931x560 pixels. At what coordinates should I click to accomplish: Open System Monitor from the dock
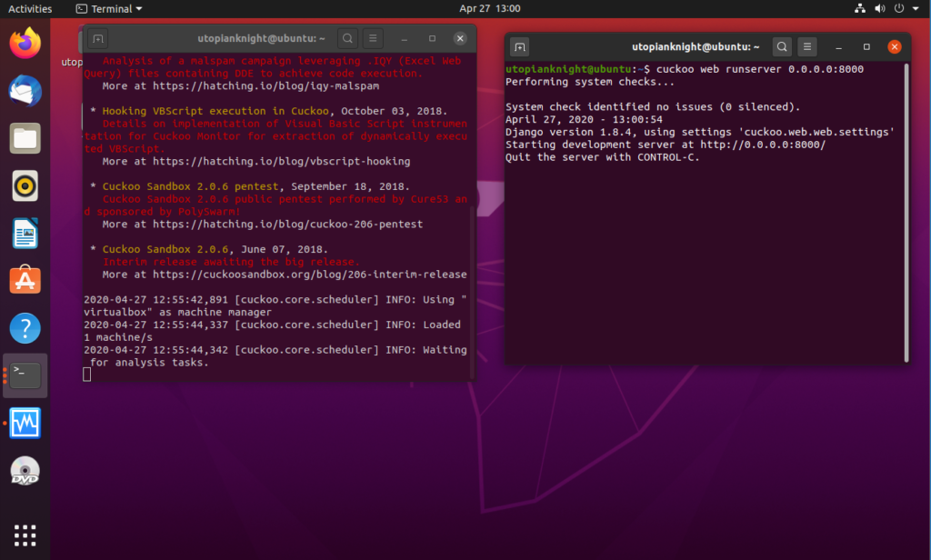(x=25, y=423)
